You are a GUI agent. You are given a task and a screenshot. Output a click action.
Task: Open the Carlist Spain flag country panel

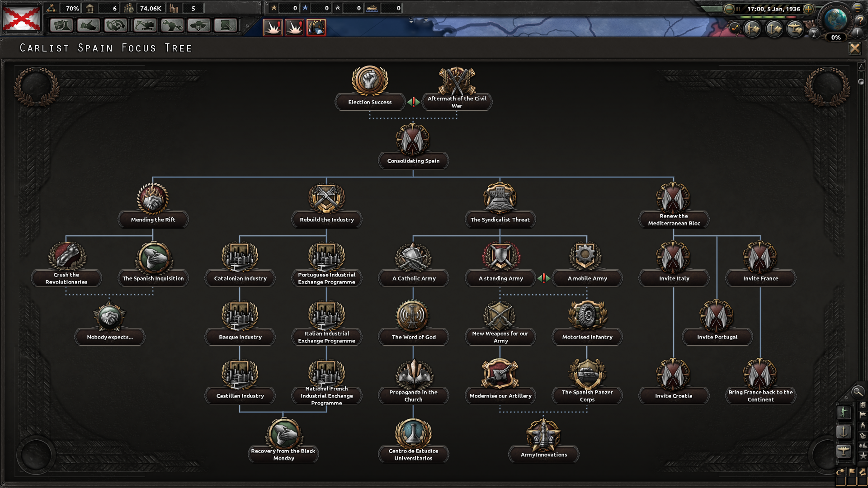(21, 18)
